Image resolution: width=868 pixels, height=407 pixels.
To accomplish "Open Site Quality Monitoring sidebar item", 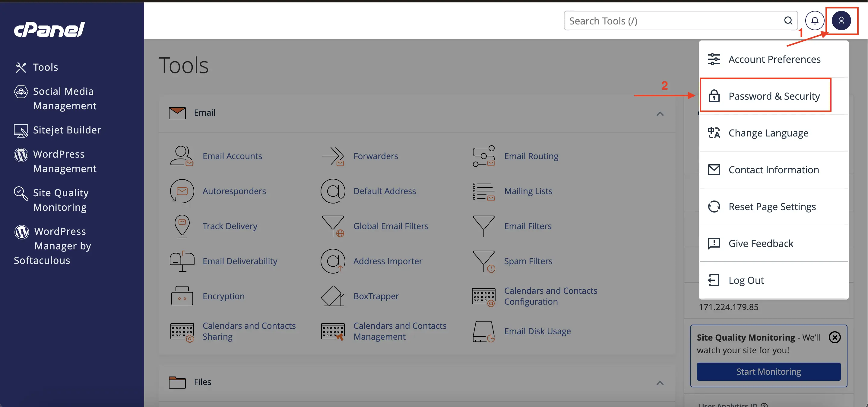I will coord(52,200).
